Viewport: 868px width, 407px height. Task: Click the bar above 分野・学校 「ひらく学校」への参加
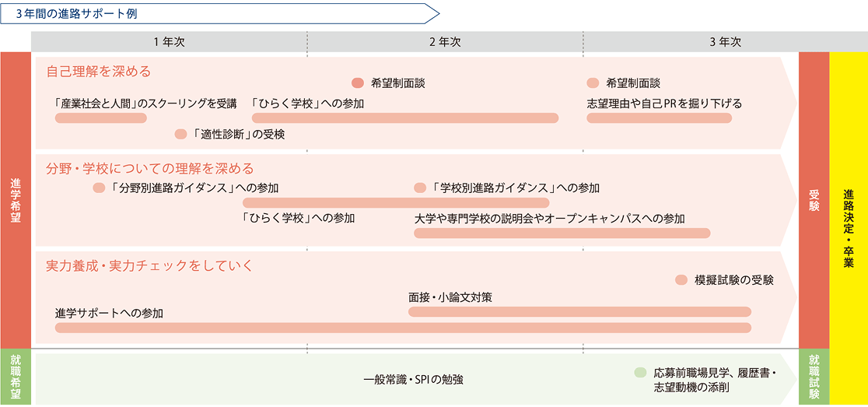[x=396, y=202]
